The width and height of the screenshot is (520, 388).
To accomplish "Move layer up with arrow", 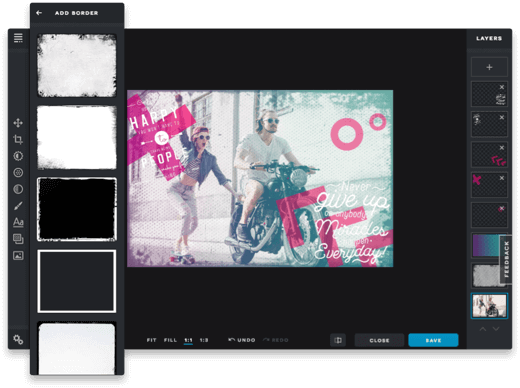I will click(483, 329).
